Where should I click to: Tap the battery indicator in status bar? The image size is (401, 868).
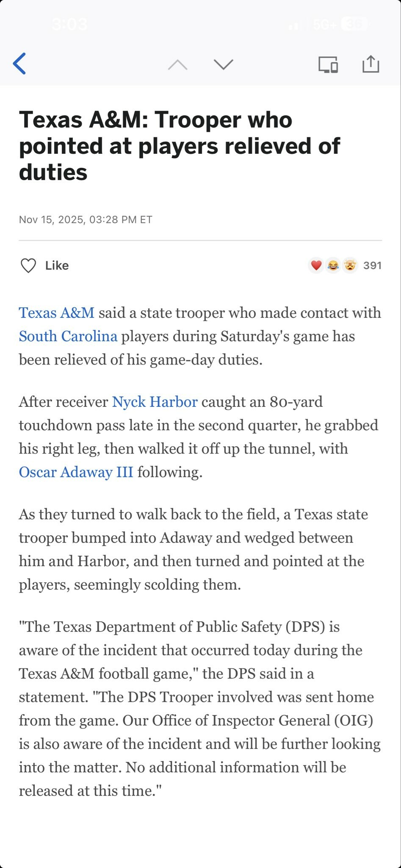(354, 25)
